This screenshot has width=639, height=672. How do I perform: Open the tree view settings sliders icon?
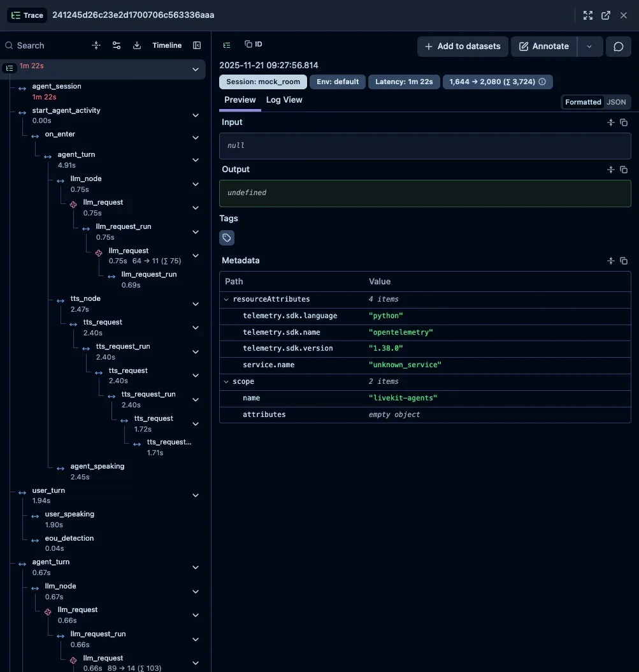(x=117, y=45)
